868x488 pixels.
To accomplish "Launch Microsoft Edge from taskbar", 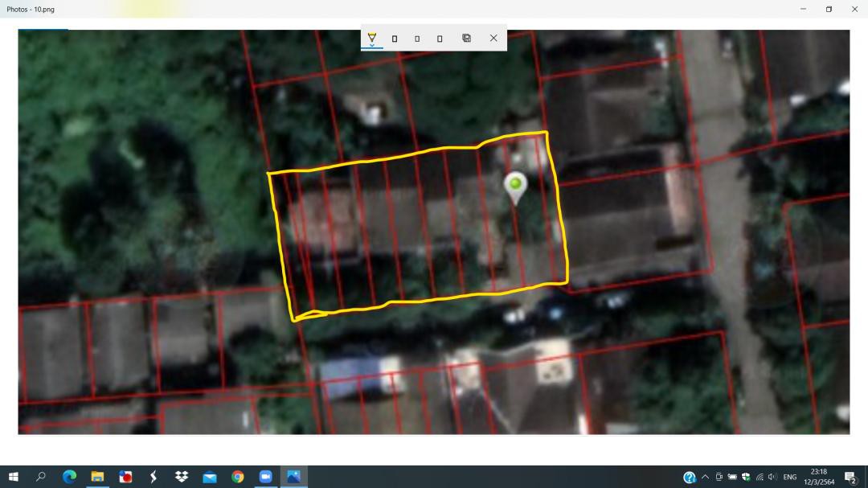I will [69, 477].
